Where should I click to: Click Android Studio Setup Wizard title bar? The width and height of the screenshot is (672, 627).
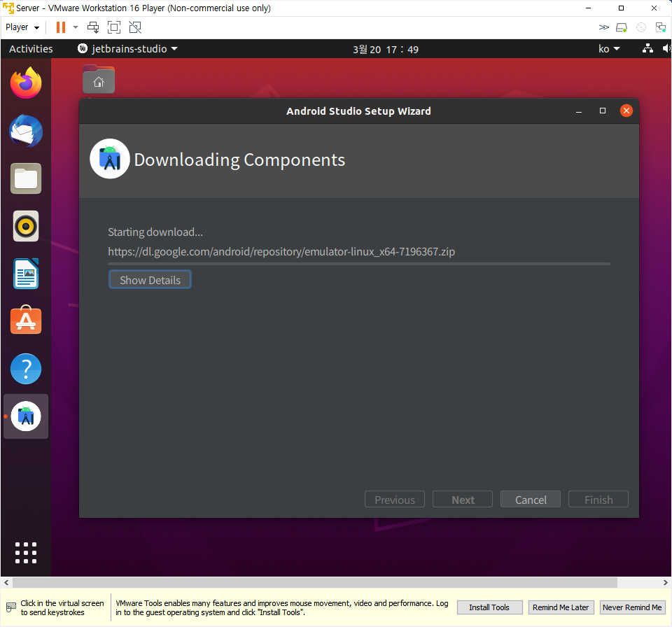pyautogui.click(x=358, y=111)
